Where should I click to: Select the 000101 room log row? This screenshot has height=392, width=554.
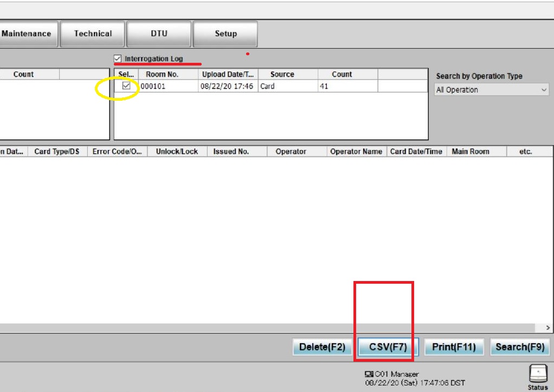tap(228, 86)
